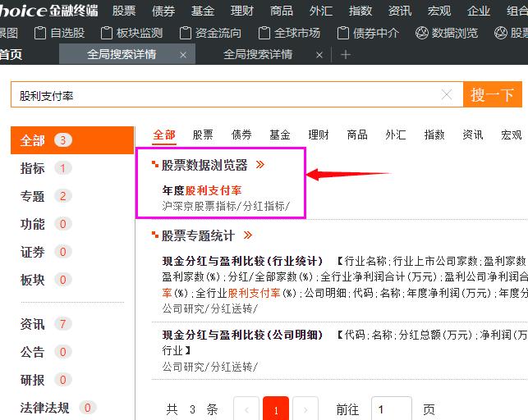Screen dimensions: 528x420
Task: Filter results by 股票 tab
Action: click(x=203, y=135)
